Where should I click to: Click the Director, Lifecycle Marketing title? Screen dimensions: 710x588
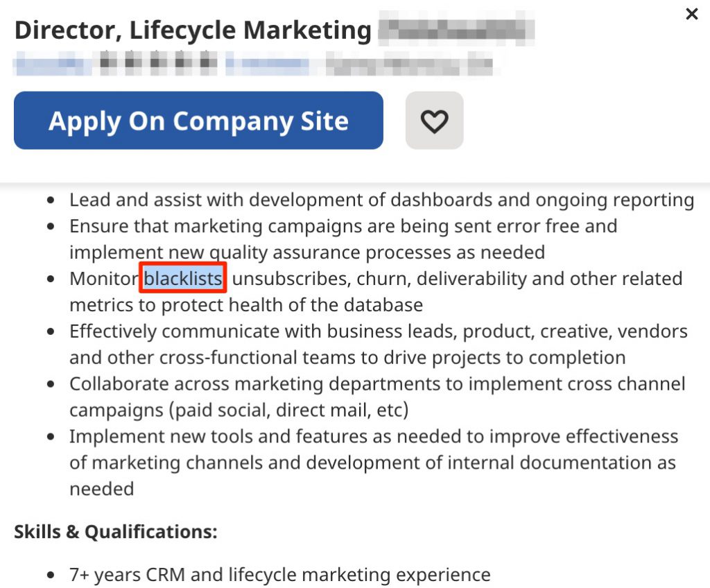tap(193, 31)
